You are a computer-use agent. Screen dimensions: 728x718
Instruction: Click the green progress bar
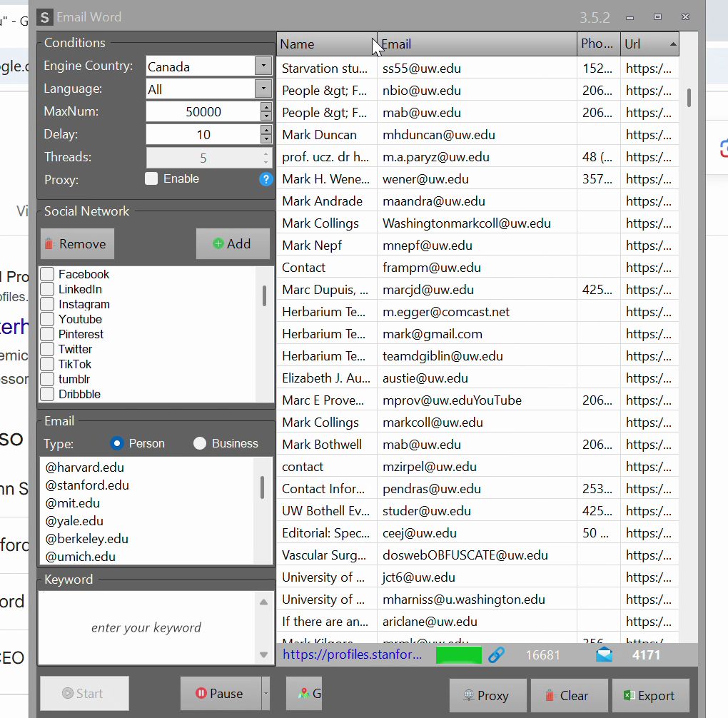coord(459,655)
